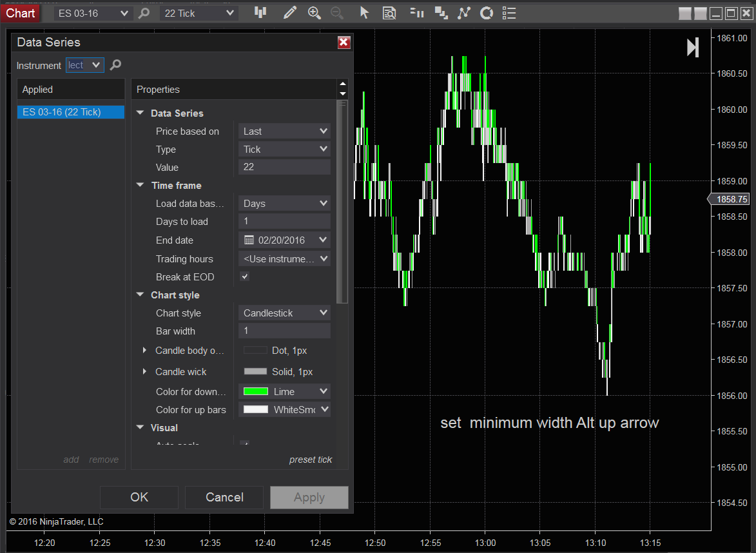This screenshot has width=756, height=553.
Task: Click the Properties panel header
Action: 234,89
